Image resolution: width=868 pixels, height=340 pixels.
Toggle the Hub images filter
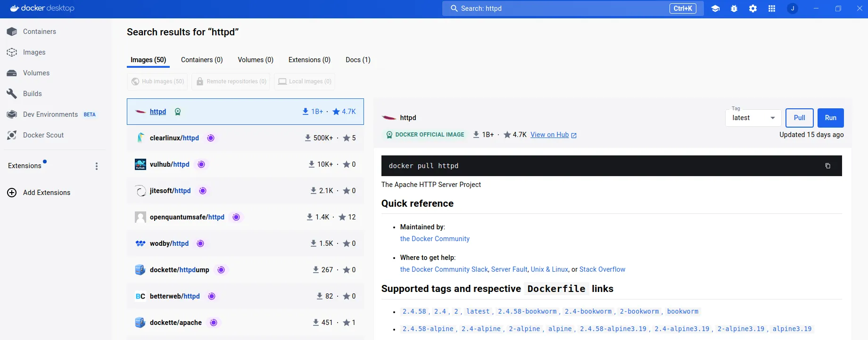point(157,81)
